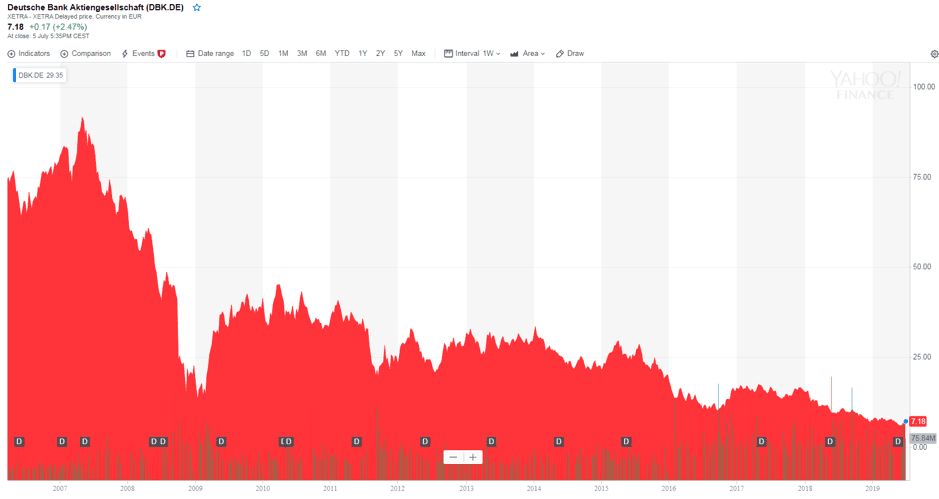939x499 pixels.
Task: Star Deutsche Bank to add to watchlist
Action: click(x=196, y=8)
